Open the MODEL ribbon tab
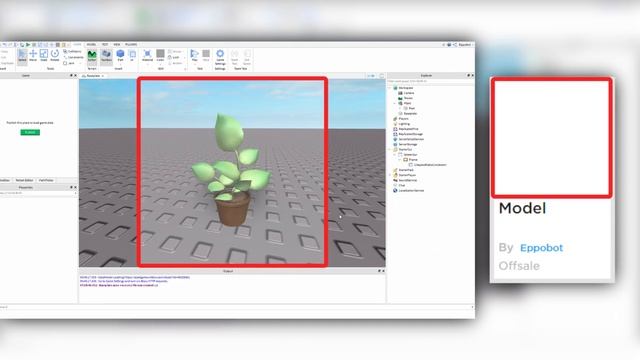This screenshot has width=640, height=360. 91,44
